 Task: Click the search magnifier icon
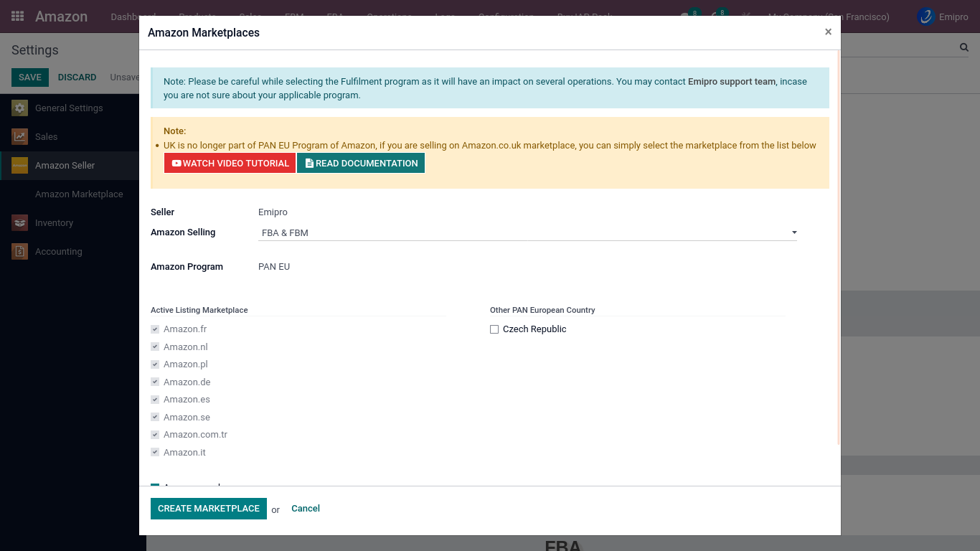(x=964, y=47)
